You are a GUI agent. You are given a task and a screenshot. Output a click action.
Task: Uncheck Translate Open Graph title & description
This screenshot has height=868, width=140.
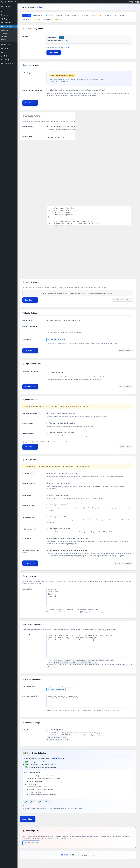[x=47, y=423]
